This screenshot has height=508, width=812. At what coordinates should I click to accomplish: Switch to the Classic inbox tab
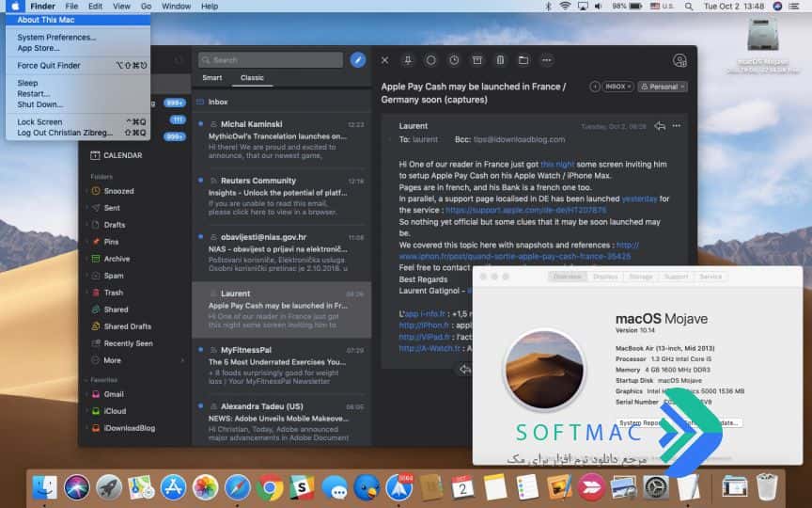(x=252, y=78)
